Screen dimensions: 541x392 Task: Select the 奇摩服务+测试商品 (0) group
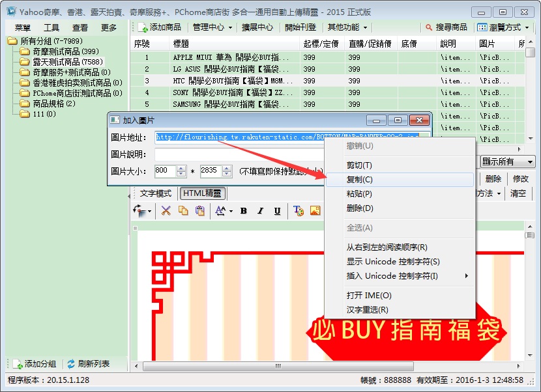tap(72, 72)
